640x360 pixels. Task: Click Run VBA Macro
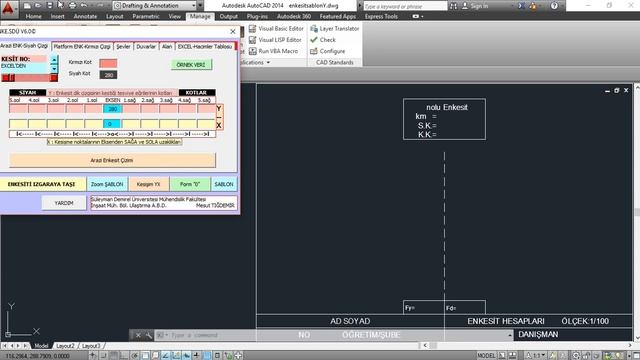(273, 51)
